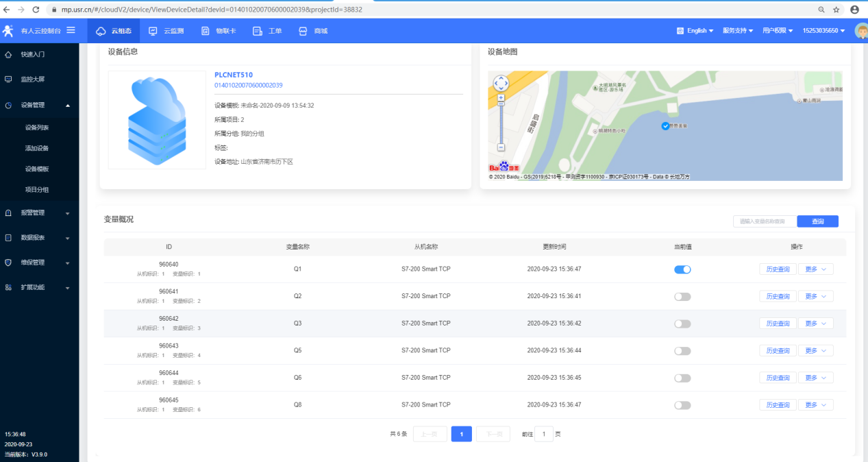
Task: Open the English language dropdown
Action: pos(695,31)
